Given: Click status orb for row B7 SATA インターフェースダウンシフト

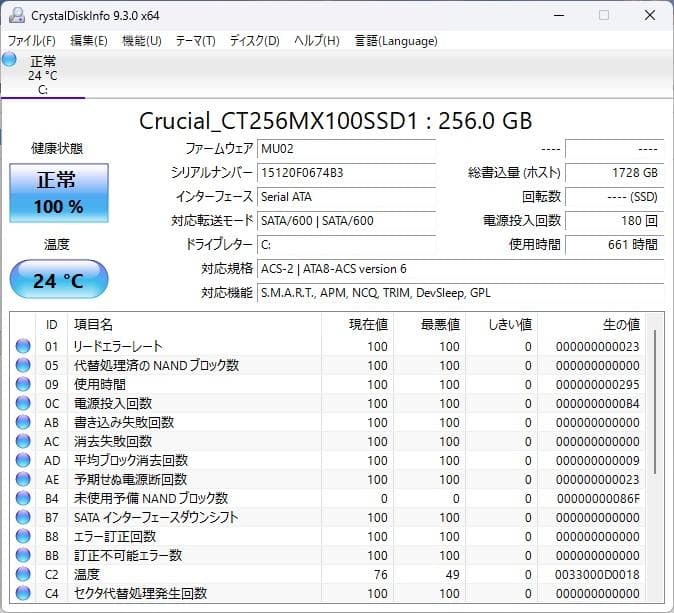Looking at the screenshot, I should coord(23,517).
